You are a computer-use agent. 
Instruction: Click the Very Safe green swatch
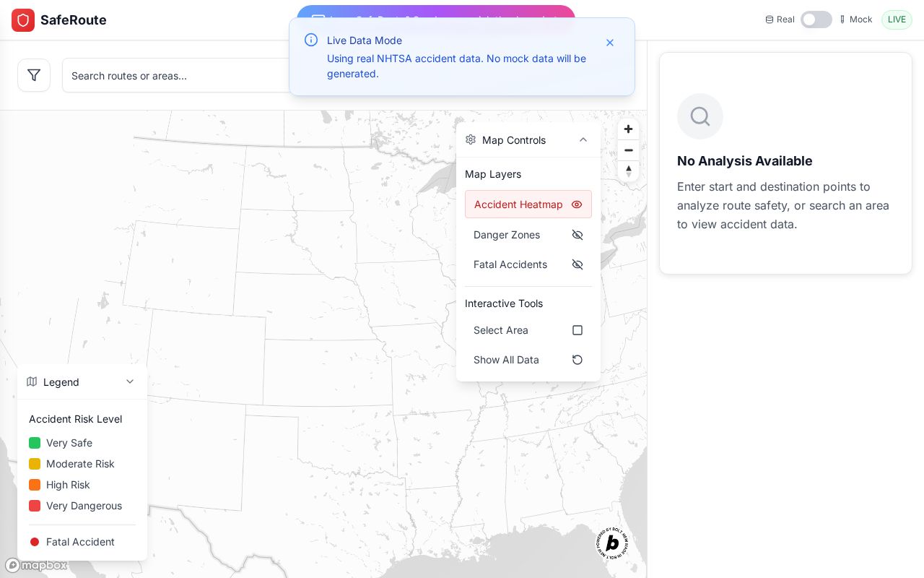click(35, 443)
